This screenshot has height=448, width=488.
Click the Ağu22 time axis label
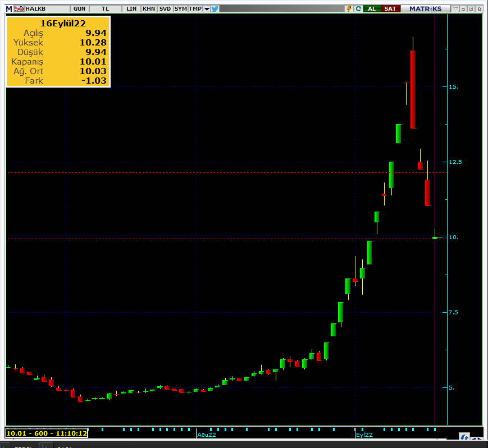(x=207, y=435)
